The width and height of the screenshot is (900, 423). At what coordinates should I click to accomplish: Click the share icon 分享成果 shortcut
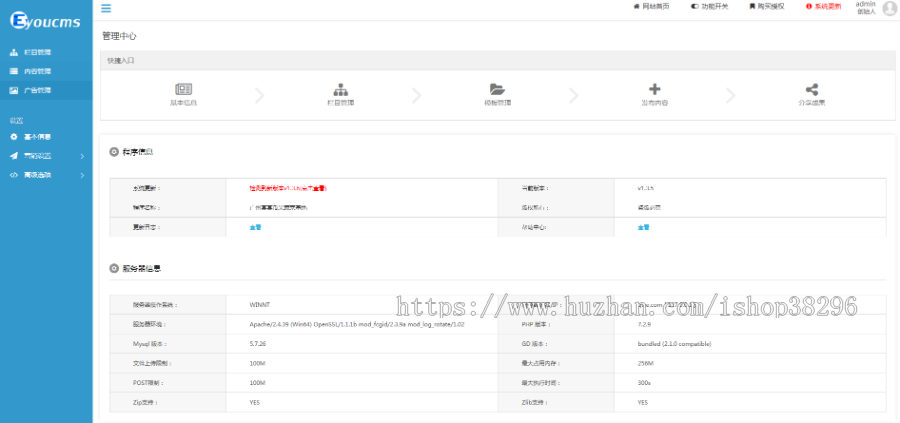pos(811,94)
